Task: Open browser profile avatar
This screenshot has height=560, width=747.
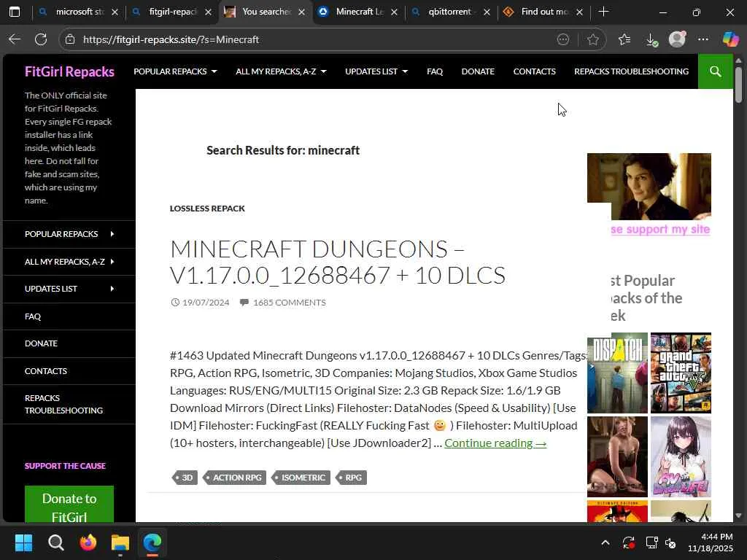Action: 677,39
